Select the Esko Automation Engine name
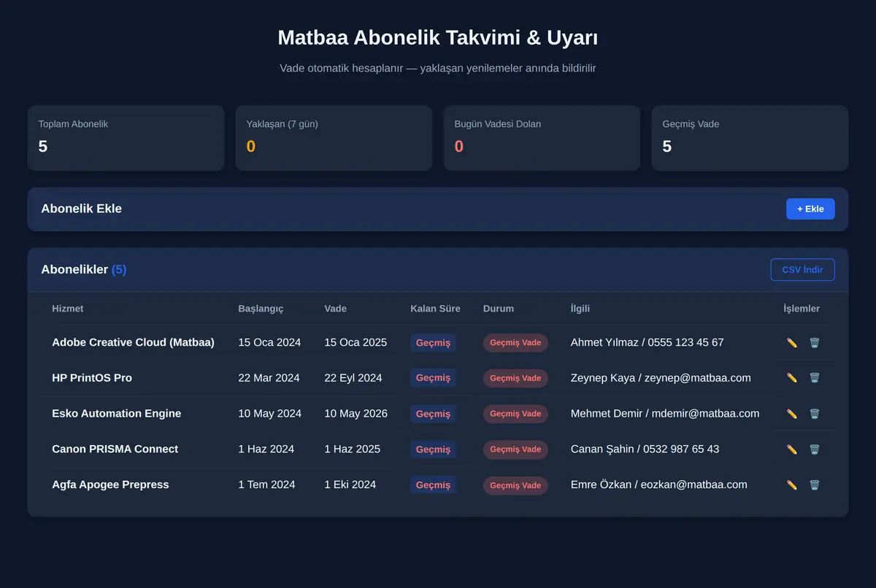Viewport: 876px width, 588px height. [117, 414]
